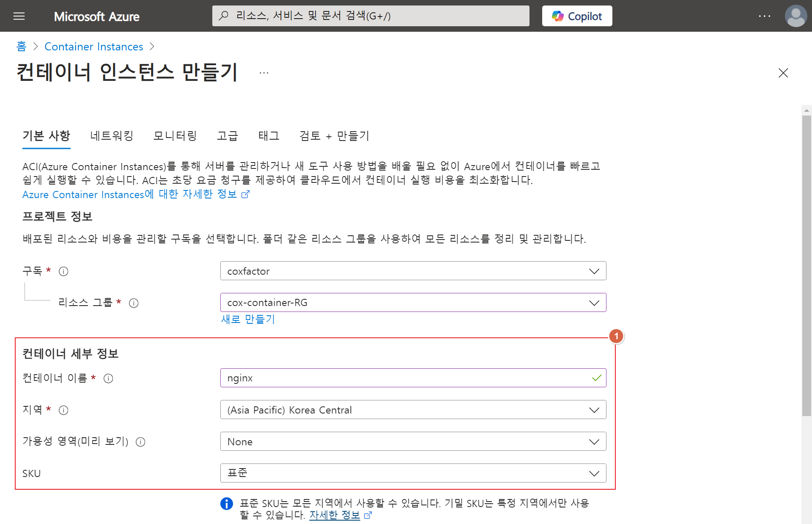Open the 지역 dropdown Korea Central
The image size is (812, 524).
click(413, 410)
